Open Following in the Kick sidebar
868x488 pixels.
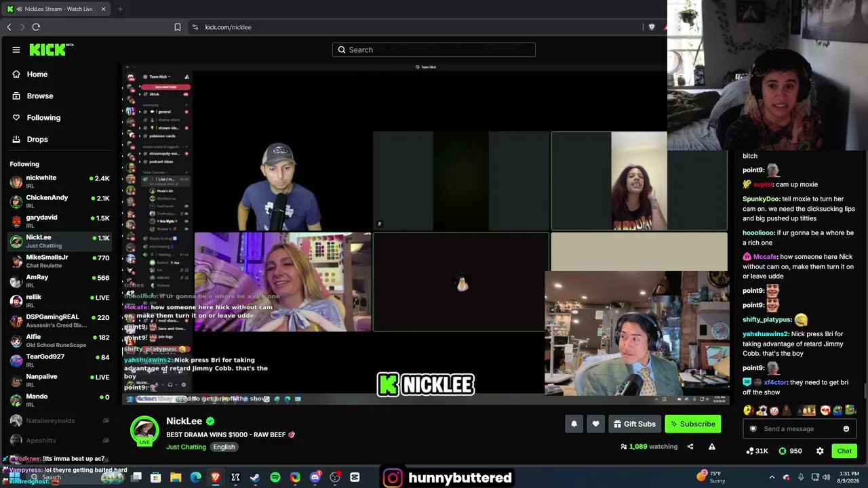pyautogui.click(x=60, y=118)
